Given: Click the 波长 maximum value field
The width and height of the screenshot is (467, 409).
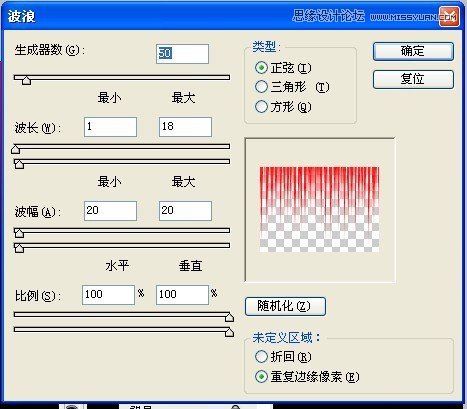Looking at the screenshot, I should point(185,127).
